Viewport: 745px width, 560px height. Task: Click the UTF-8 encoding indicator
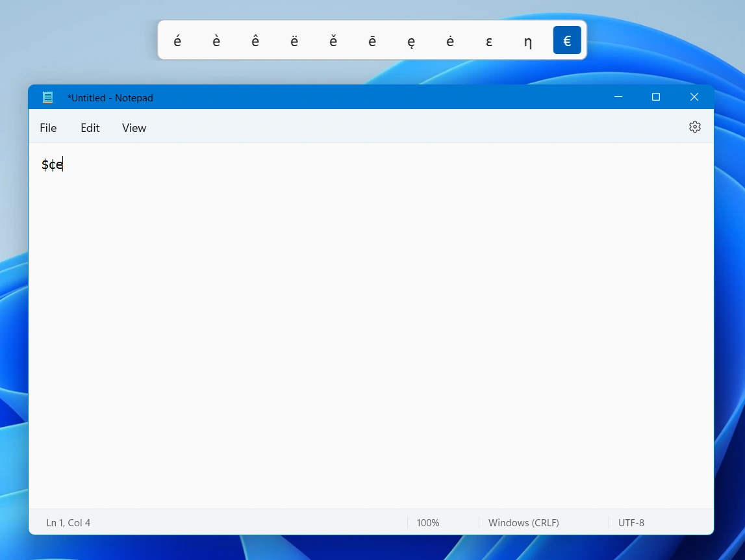(x=631, y=523)
